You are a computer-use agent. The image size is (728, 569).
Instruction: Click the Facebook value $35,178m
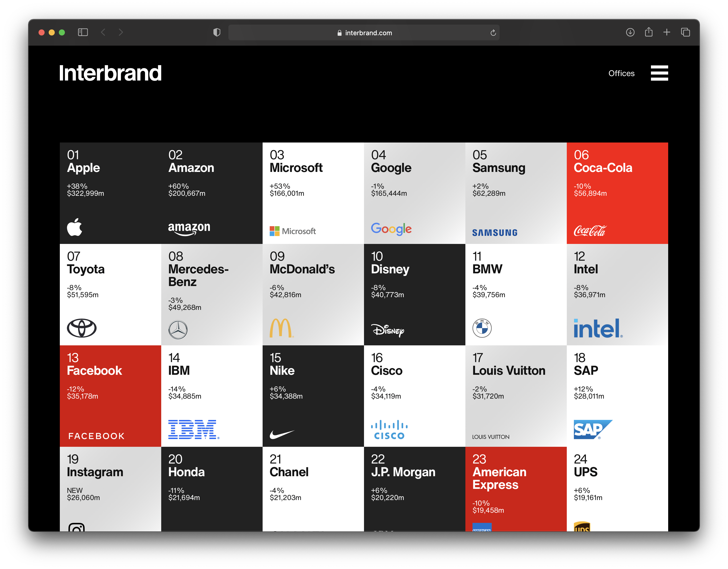82,396
